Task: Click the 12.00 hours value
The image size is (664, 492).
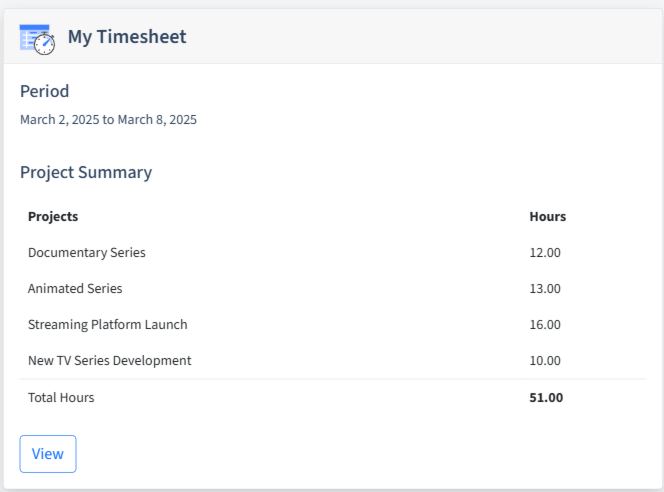Action: [545, 252]
